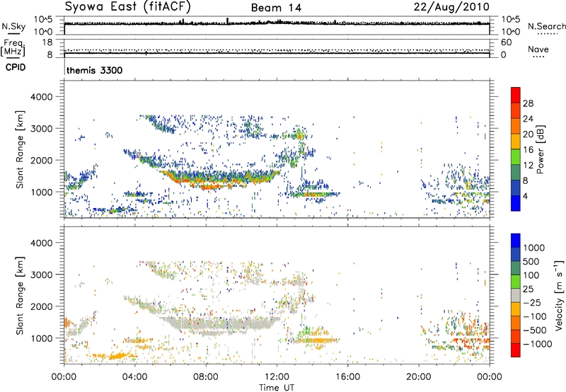Click 'Slant Range [km]' label of velocity panel

(x=20, y=295)
